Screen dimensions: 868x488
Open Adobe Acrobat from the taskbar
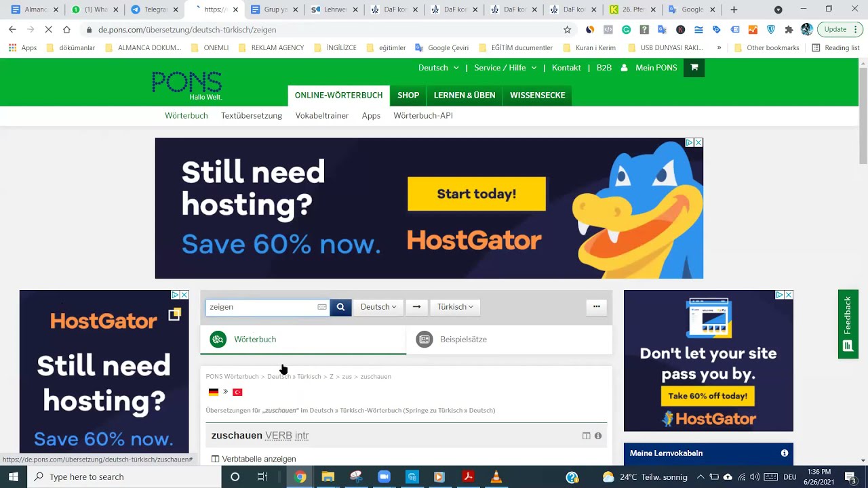pyautogui.click(x=468, y=477)
